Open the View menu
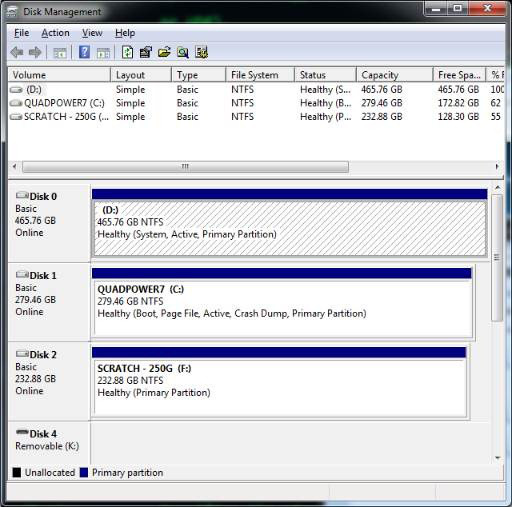This screenshot has width=512, height=507. [92, 33]
